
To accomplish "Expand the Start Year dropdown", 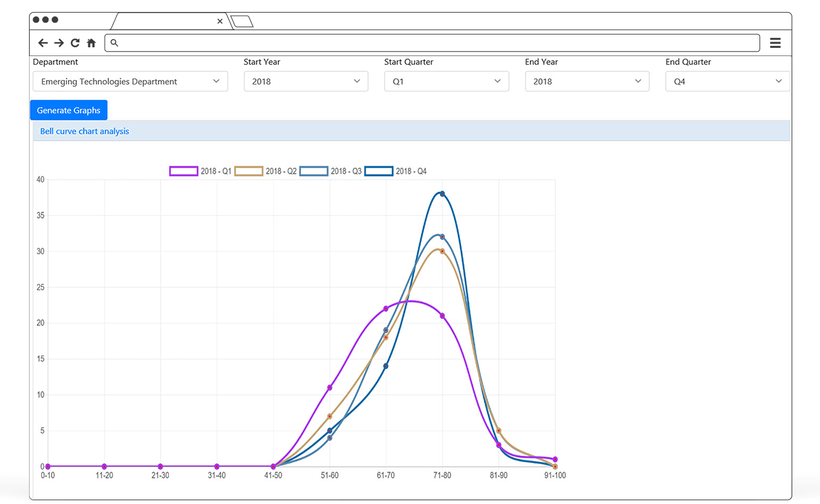I will 306,81.
